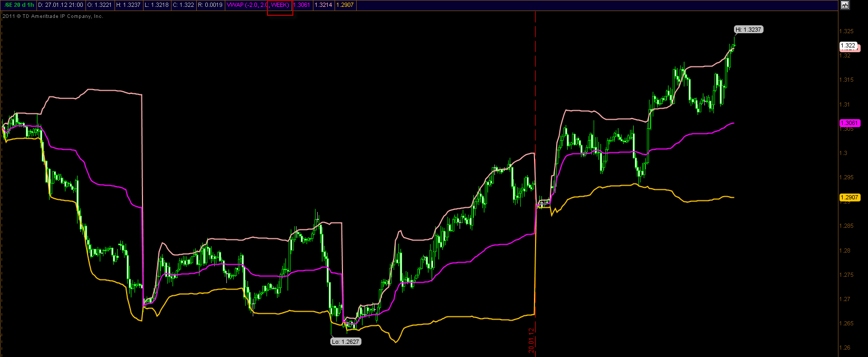The height and width of the screenshot is (357, 868).
Task: Click the orange 1.2907 axis price tag
Action: [x=850, y=197]
